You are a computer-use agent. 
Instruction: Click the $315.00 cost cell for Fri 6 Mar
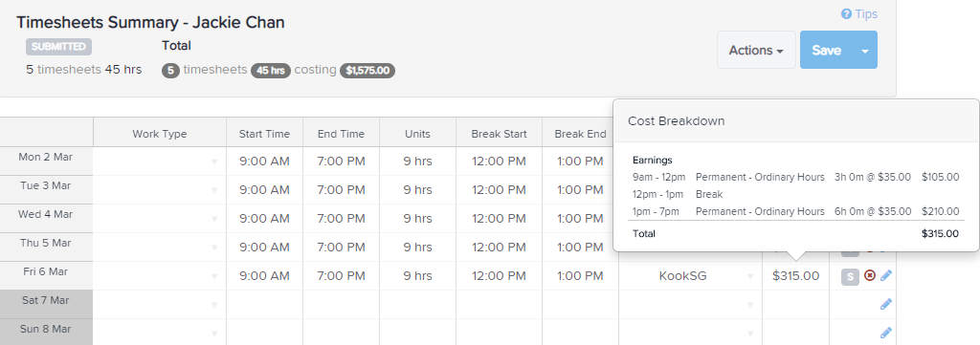[x=795, y=276]
